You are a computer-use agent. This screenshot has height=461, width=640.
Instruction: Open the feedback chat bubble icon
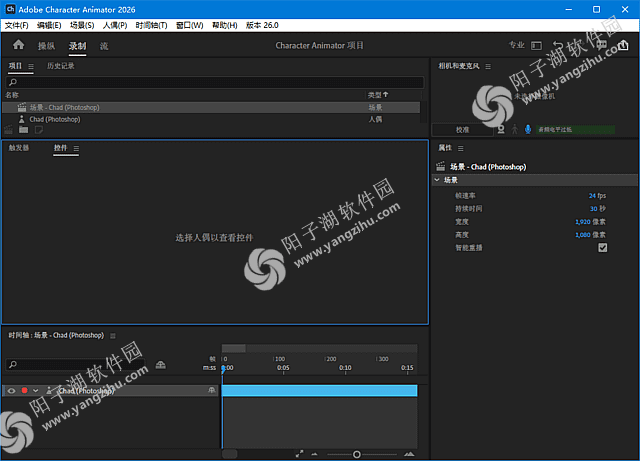[601, 45]
